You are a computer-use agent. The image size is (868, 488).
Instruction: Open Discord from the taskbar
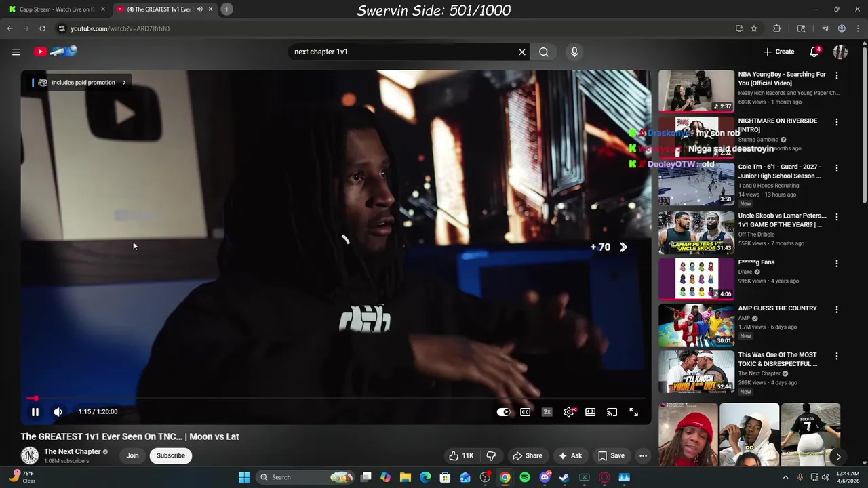click(x=545, y=477)
